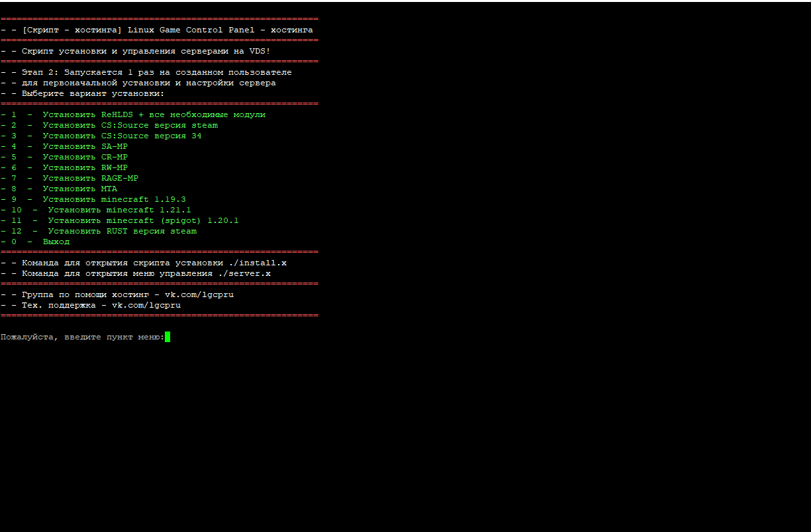The image size is (811, 532).
Task: Select Установить RUST версия steam line
Action: pos(122,231)
